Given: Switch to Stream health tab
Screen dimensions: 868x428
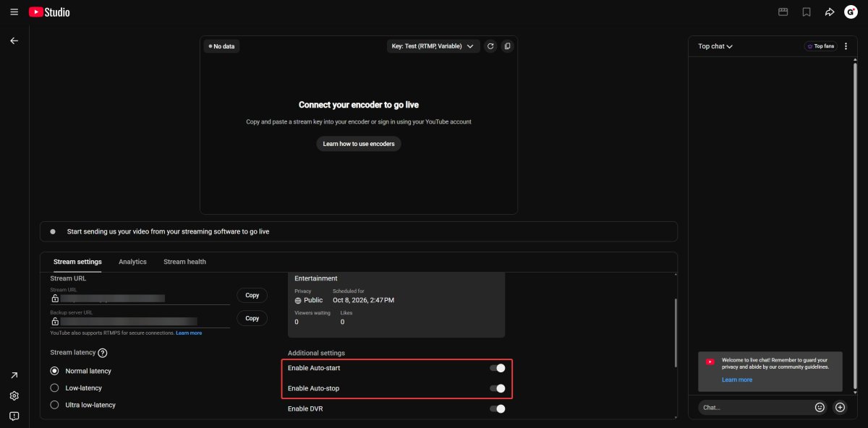Looking at the screenshot, I should click(184, 262).
